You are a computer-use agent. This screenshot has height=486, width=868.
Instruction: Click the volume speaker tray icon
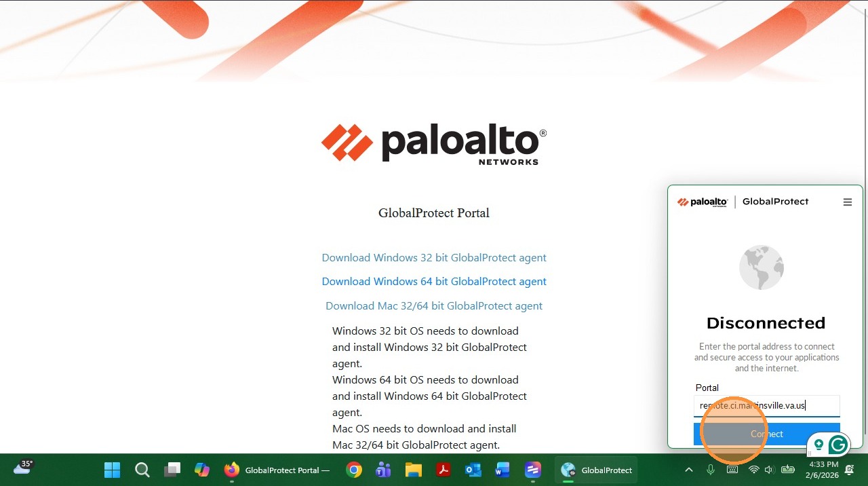coord(769,470)
